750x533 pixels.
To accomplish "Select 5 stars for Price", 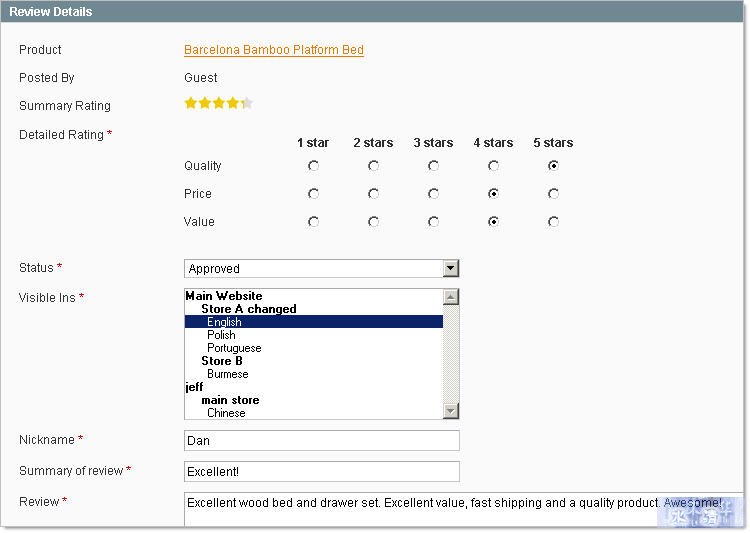I will 553,194.
